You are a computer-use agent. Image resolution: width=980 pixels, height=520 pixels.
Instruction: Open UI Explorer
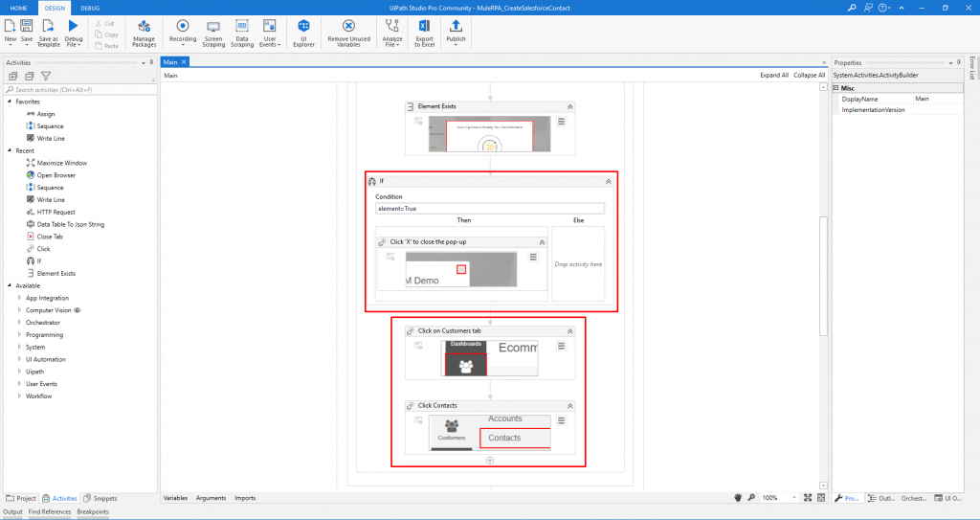303,33
